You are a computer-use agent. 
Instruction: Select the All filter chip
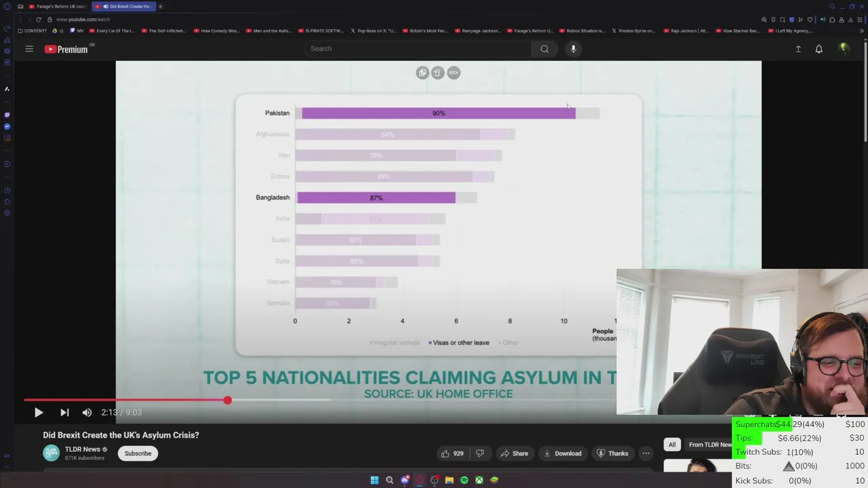coord(672,445)
